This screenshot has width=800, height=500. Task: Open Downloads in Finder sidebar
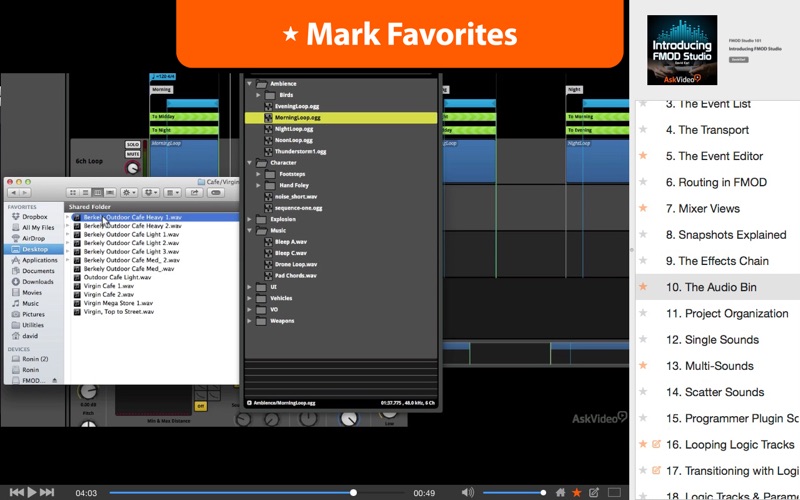(37, 282)
